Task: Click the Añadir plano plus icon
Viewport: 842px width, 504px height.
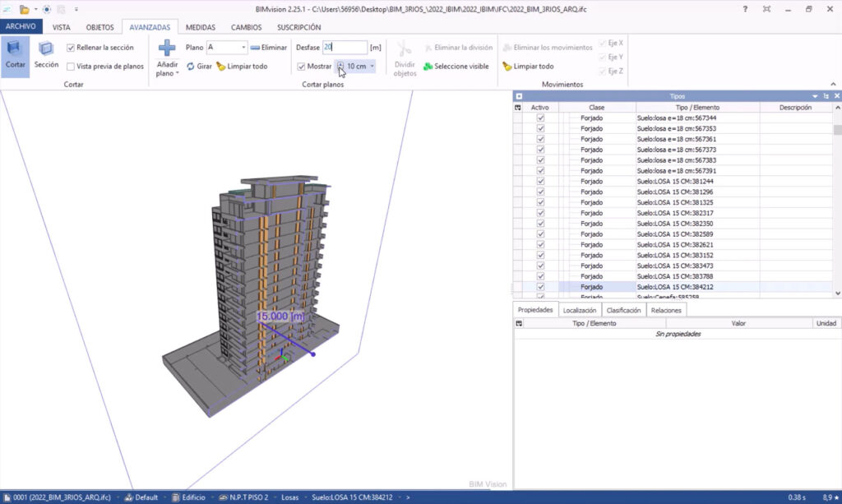Action: click(167, 49)
